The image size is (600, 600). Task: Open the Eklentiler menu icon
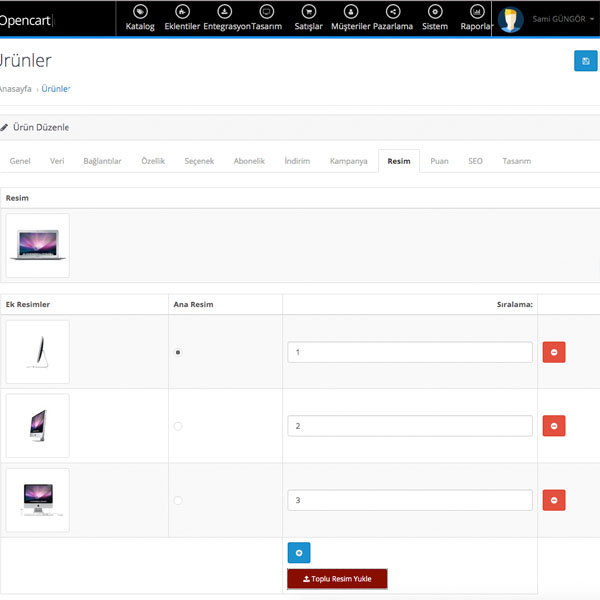pyautogui.click(x=181, y=12)
